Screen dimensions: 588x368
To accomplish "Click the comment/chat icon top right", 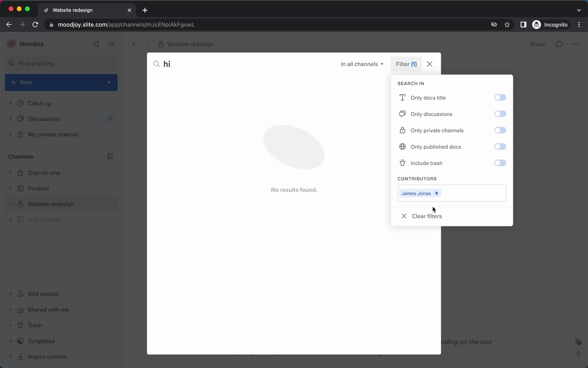I will (x=560, y=44).
